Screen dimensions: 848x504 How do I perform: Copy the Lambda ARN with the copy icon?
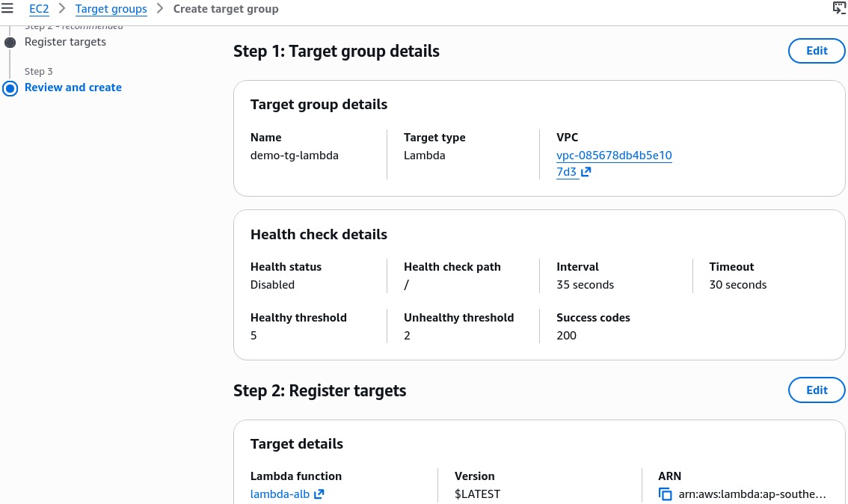[x=666, y=494]
